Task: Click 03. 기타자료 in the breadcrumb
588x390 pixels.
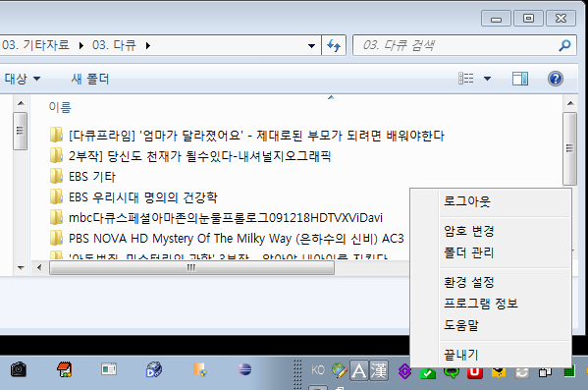Action: click(36, 45)
